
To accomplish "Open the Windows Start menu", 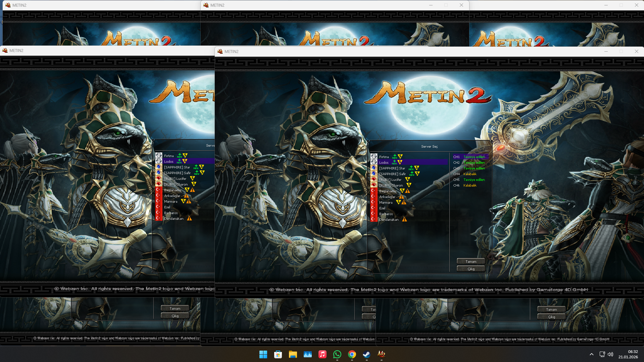I will click(263, 354).
